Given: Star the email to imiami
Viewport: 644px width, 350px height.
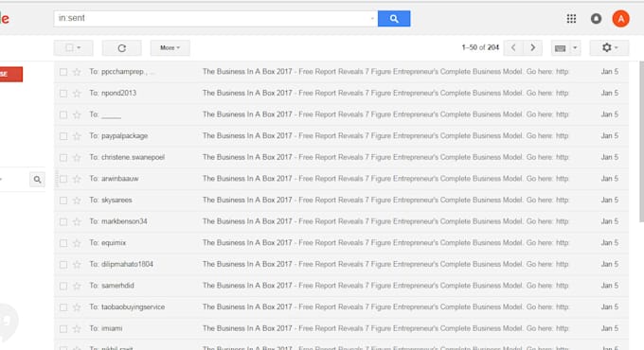Looking at the screenshot, I should tap(77, 328).
